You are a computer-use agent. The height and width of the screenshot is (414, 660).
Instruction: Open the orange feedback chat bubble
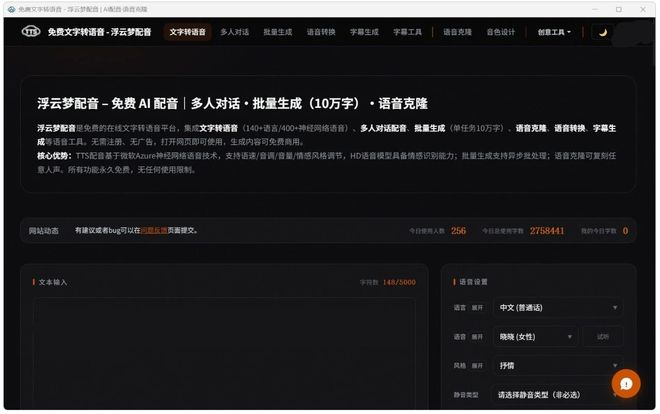click(x=626, y=383)
